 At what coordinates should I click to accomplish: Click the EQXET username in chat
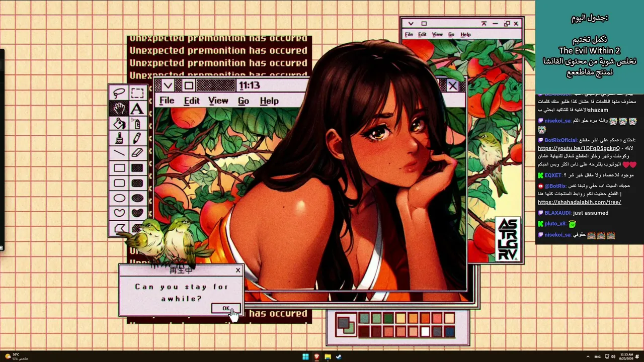tap(553, 175)
